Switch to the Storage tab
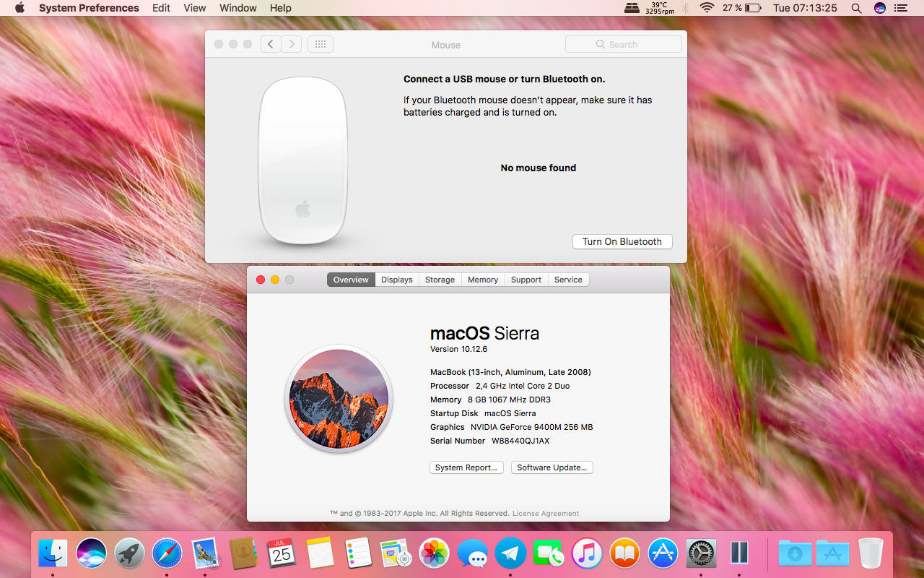Image resolution: width=924 pixels, height=578 pixels. coord(440,280)
